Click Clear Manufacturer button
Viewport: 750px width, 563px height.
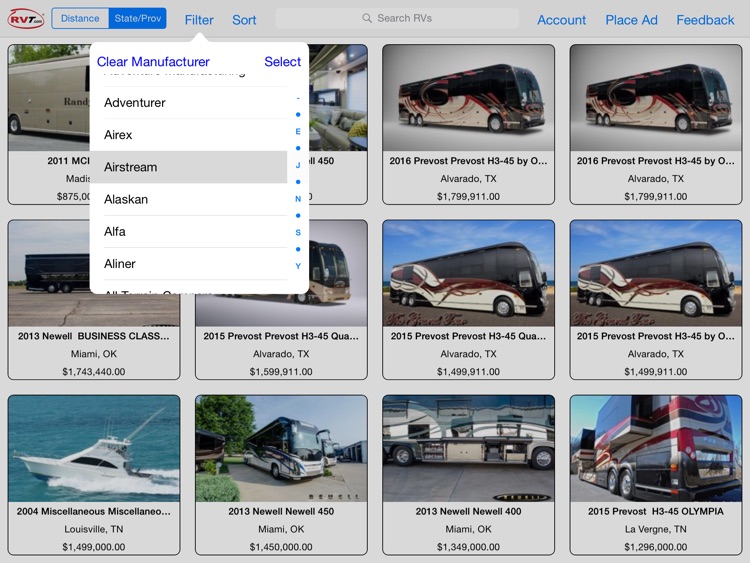pyautogui.click(x=153, y=62)
